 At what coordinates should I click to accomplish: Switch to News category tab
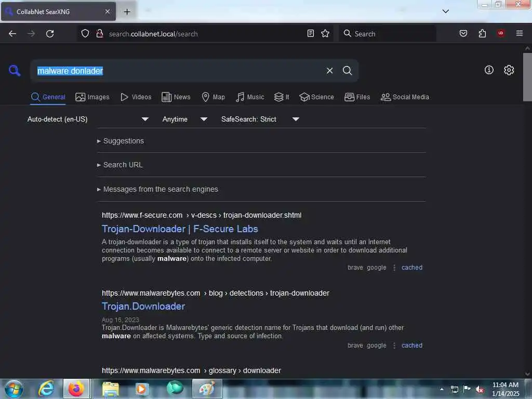point(176,97)
